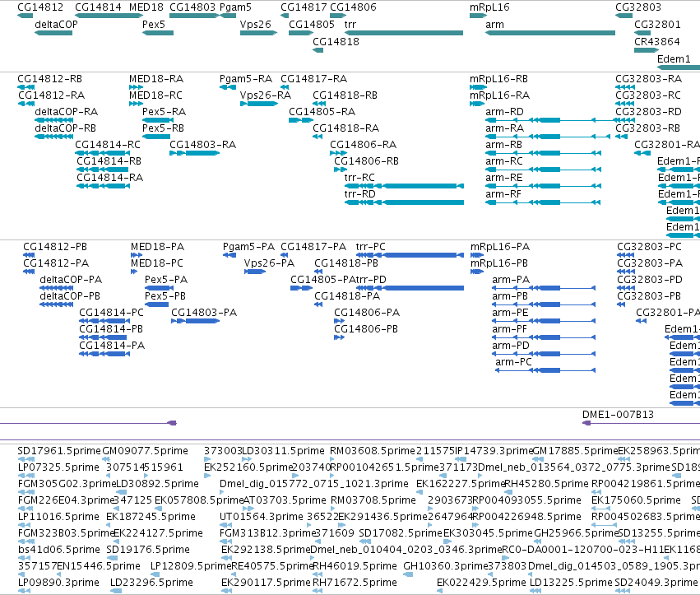Image resolution: width=700 pixels, height=595 pixels.
Task: Click the CG32803-RA transcript label
Action: point(648,79)
